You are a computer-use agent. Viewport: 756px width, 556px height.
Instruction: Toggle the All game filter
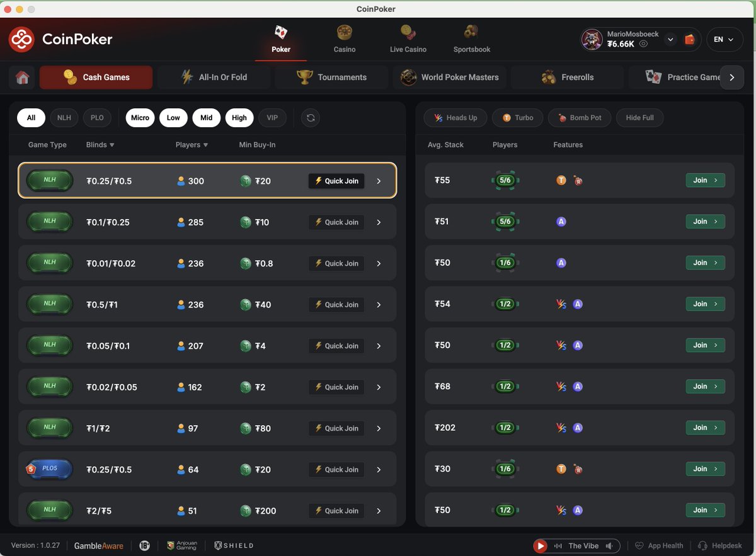(31, 118)
